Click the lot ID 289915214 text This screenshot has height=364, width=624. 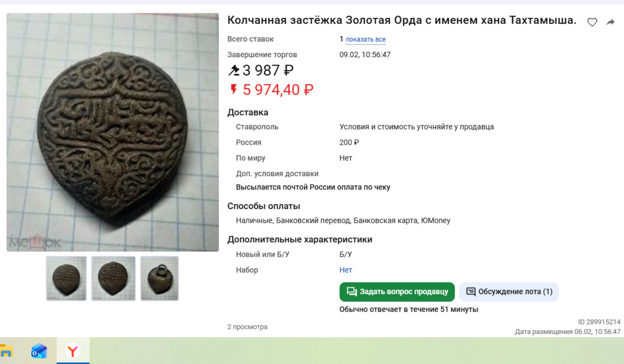pyautogui.click(x=599, y=322)
